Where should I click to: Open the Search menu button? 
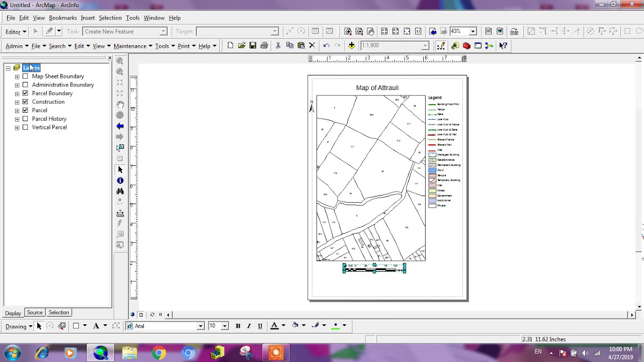click(60, 46)
